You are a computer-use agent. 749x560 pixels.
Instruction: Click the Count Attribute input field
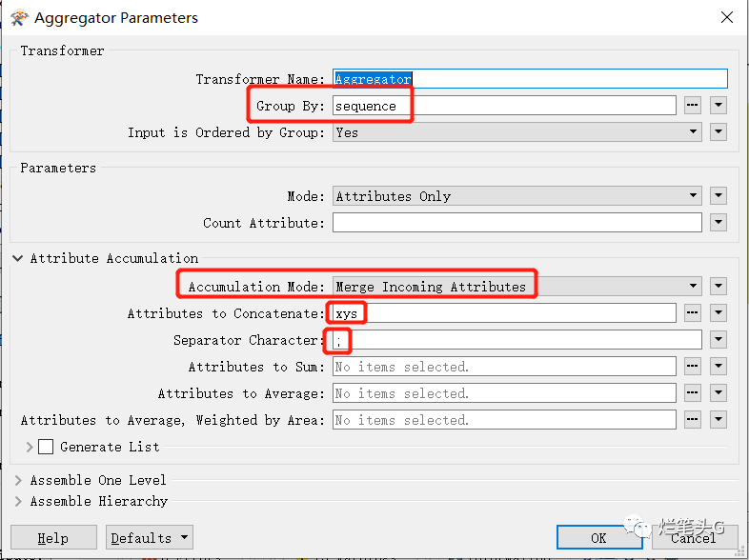point(517,223)
